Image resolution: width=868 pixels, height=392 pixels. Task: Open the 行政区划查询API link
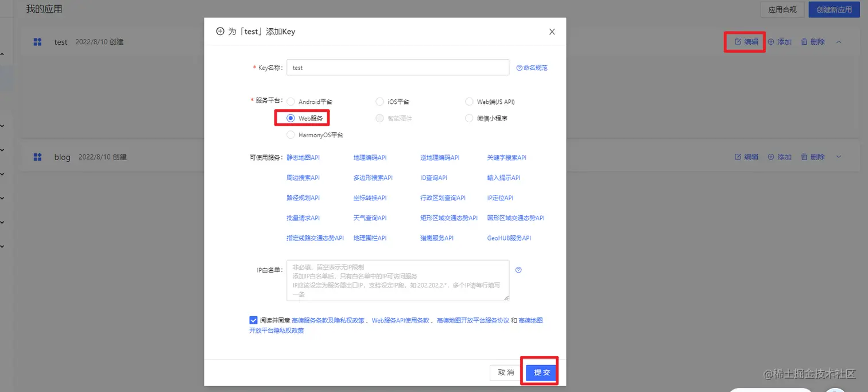tap(443, 198)
